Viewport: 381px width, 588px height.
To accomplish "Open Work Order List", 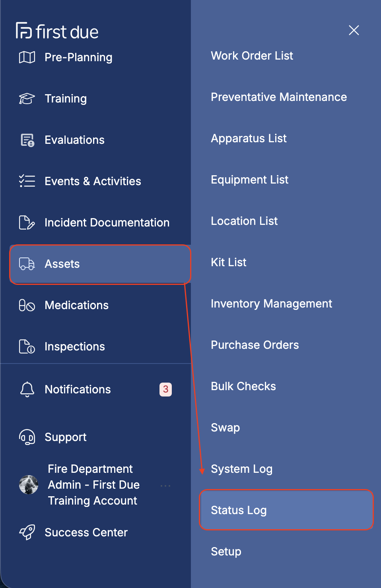I will (252, 56).
